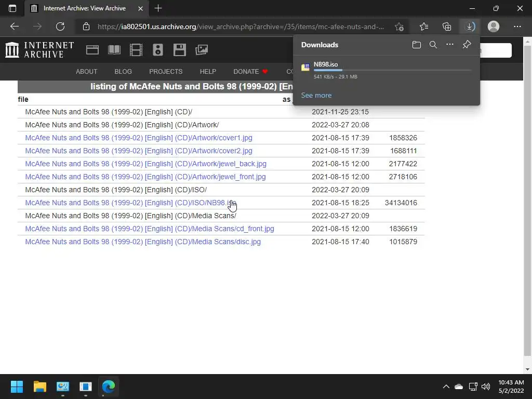
Task: Open the ABOUT menu item
Action: click(x=87, y=72)
